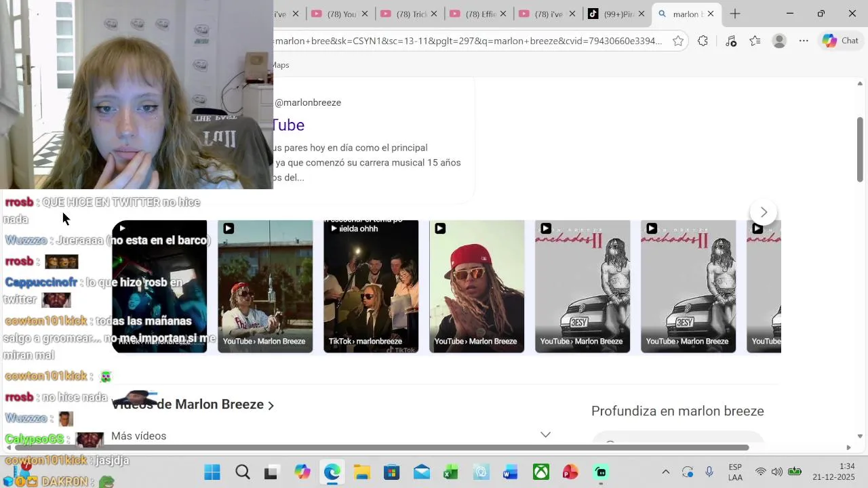Open Edge Extensions puzzle icon
This screenshot has height=488, width=868.
pyautogui.click(x=703, y=41)
